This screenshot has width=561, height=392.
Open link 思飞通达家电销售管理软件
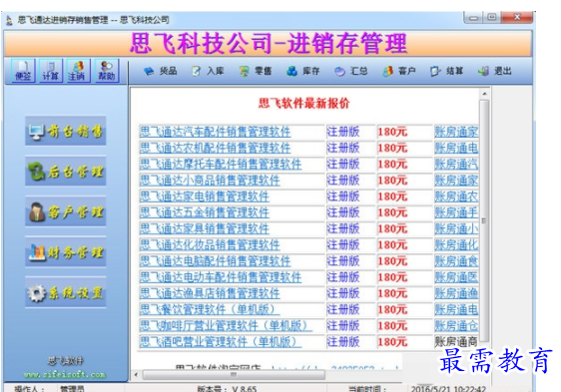tap(204, 196)
